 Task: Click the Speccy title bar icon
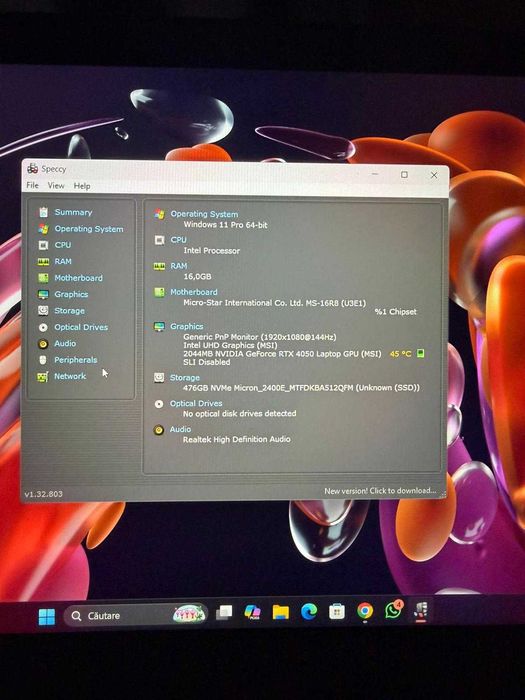[32, 169]
